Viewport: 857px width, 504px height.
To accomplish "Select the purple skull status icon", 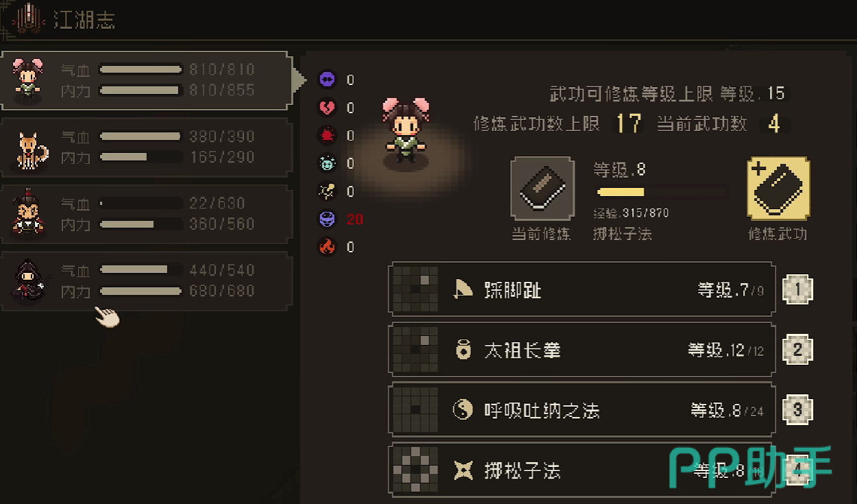I will pos(328,80).
